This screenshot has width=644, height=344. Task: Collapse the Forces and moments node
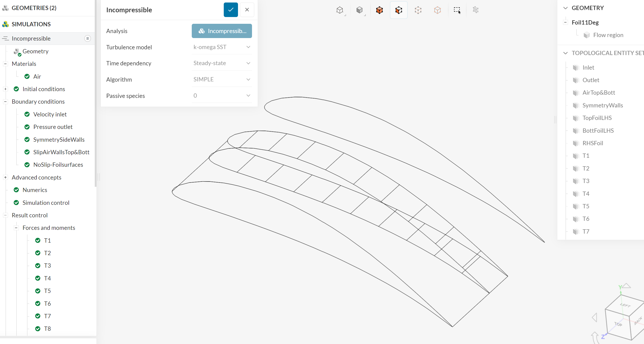click(16, 228)
